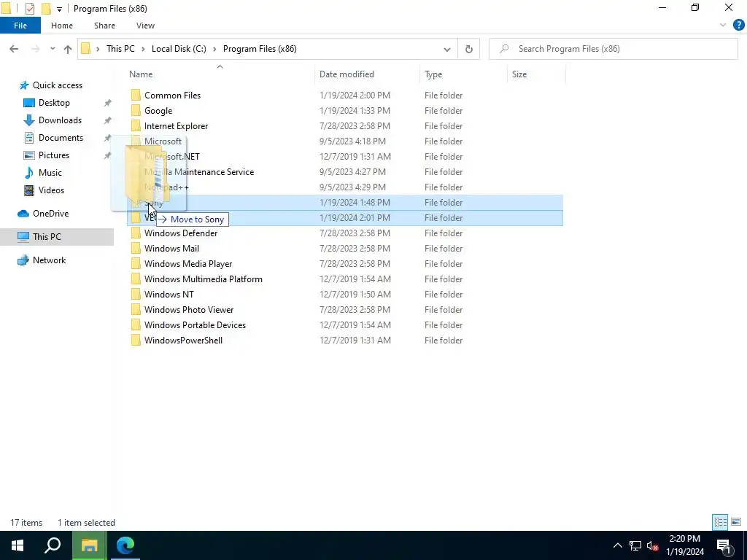Select Quick access in navigation pane

coord(57,85)
